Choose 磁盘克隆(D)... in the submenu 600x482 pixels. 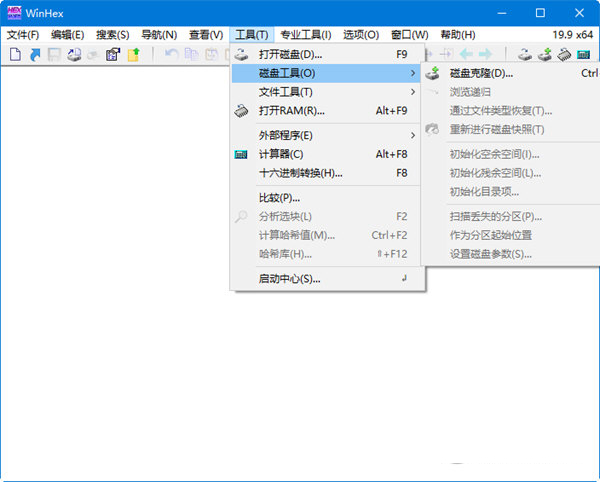click(x=481, y=73)
